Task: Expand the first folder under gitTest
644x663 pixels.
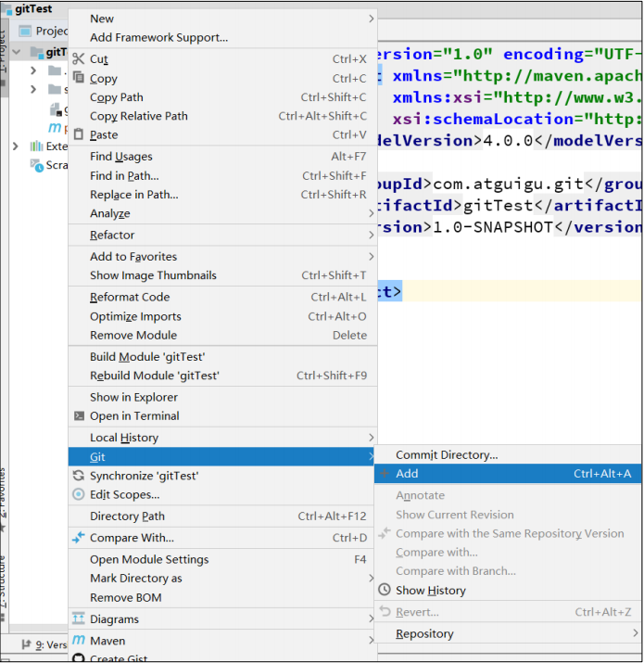Action: [x=33, y=70]
